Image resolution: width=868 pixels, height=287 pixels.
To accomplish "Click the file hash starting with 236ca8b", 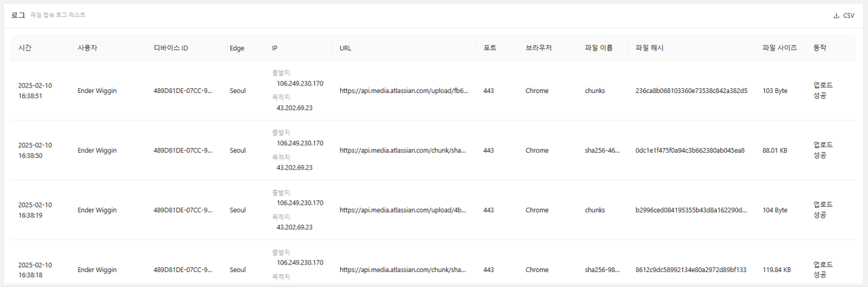I will coord(691,91).
